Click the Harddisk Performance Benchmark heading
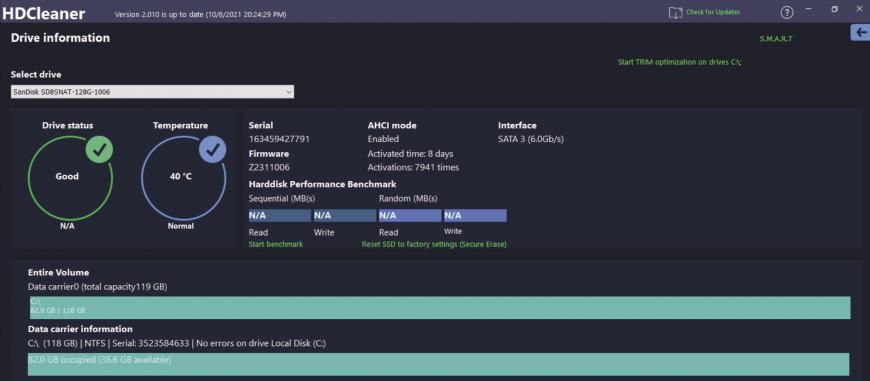The width and height of the screenshot is (870, 381). pos(322,184)
